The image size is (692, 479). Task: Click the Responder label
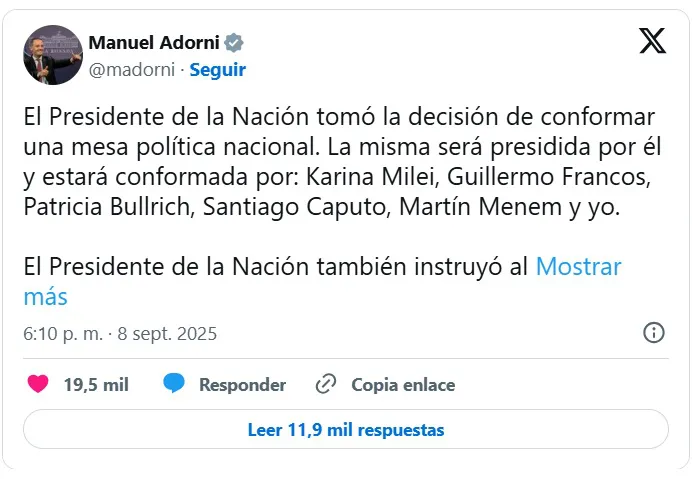(242, 384)
